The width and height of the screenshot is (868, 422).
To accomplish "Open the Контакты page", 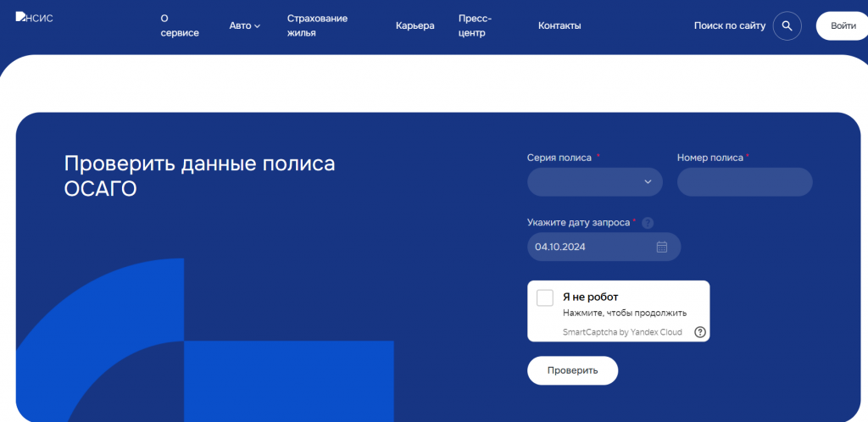I will [x=559, y=25].
